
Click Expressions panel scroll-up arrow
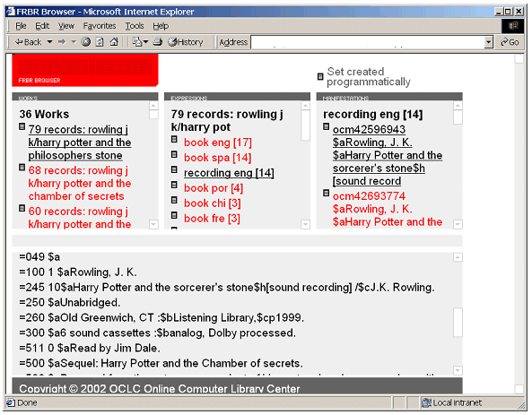(306, 106)
